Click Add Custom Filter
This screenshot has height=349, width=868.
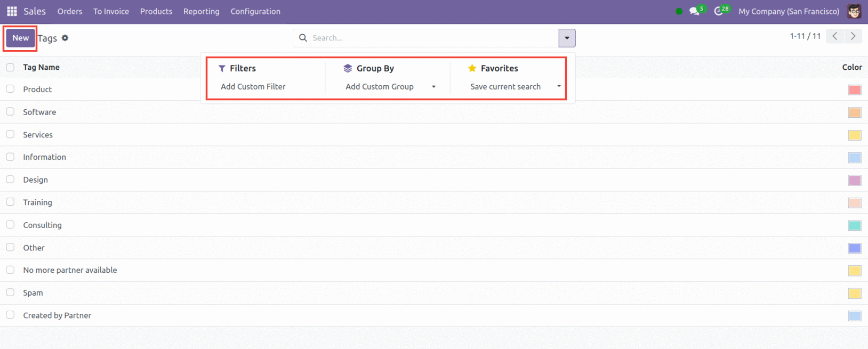click(253, 87)
